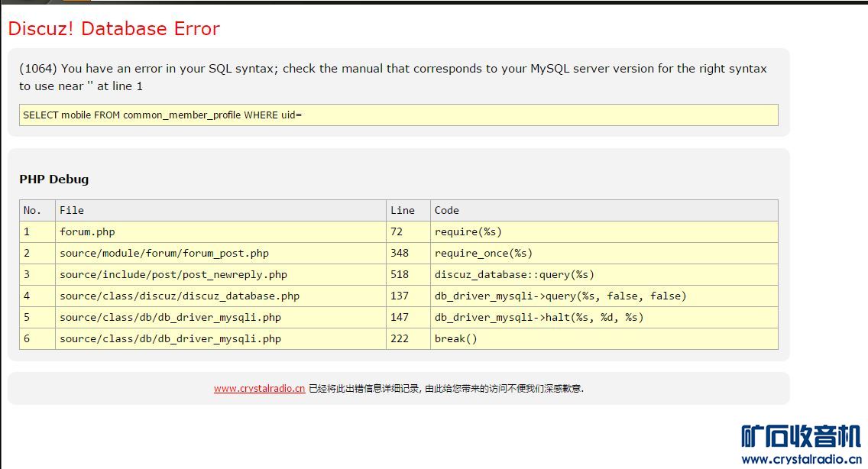Image resolution: width=868 pixels, height=469 pixels.
Task: Select the "require_once(%s)" code cell
Action: (x=604, y=253)
